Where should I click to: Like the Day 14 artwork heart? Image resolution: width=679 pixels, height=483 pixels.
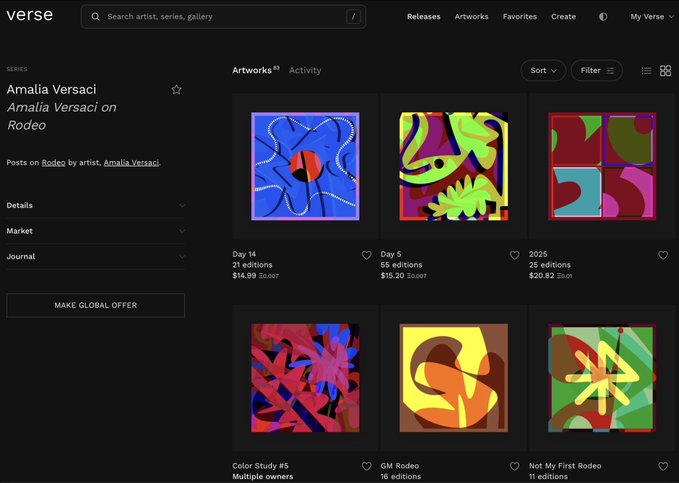tap(366, 255)
